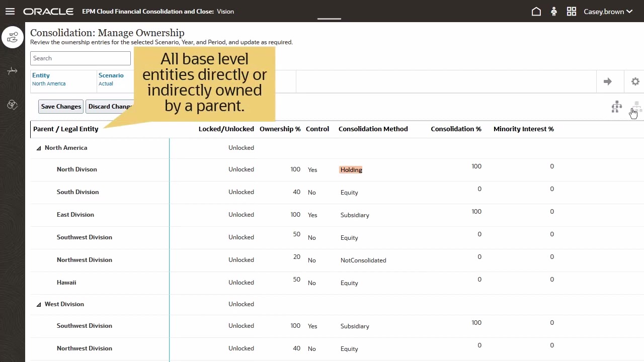Click the Oracle logo
The image size is (644, 362).
(48, 11)
